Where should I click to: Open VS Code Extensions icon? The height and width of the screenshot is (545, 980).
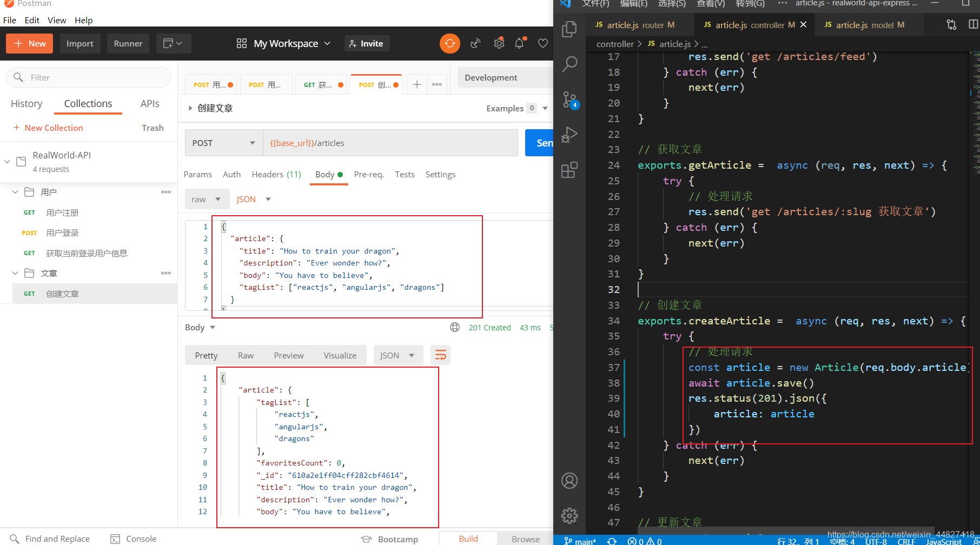coord(570,170)
